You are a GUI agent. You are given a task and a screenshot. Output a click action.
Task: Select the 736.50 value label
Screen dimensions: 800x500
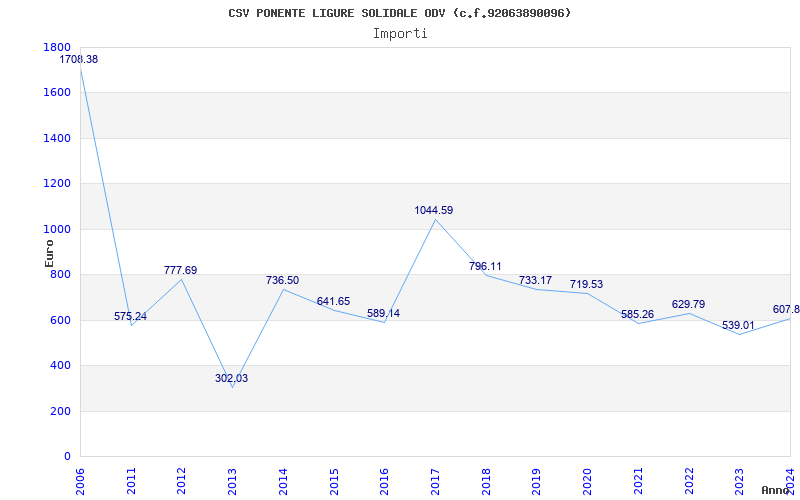[282, 281]
